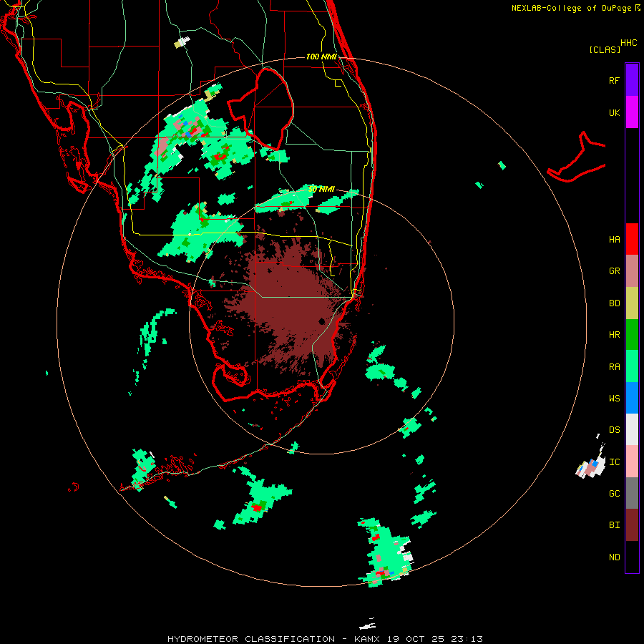The height and width of the screenshot is (644, 644).
Task: Click Lake Okeechobee's red outline
Action: coord(260,109)
